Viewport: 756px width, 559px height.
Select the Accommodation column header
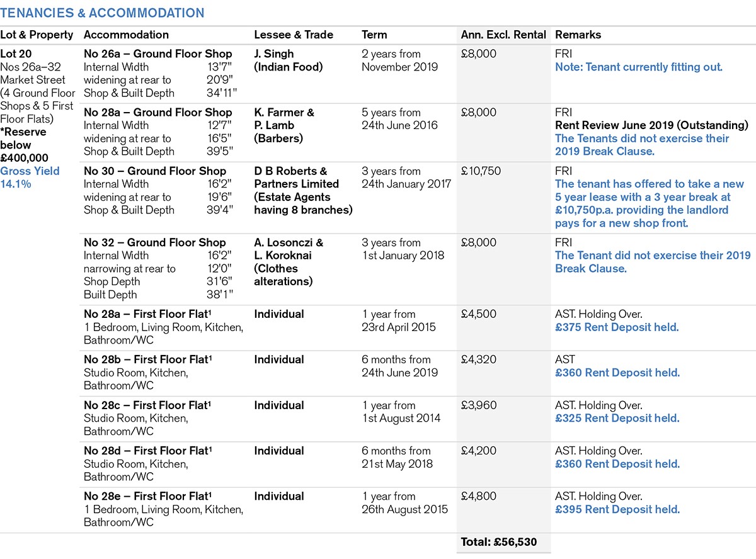(x=126, y=35)
